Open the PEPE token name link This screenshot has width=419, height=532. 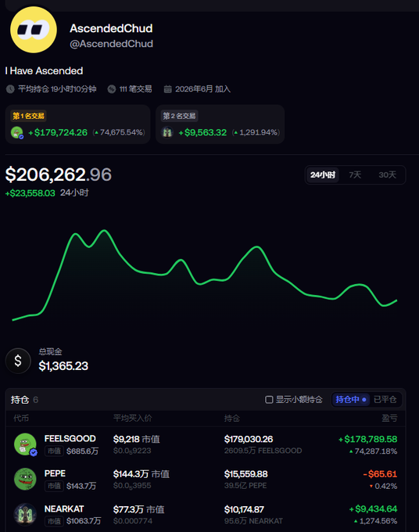(x=55, y=473)
